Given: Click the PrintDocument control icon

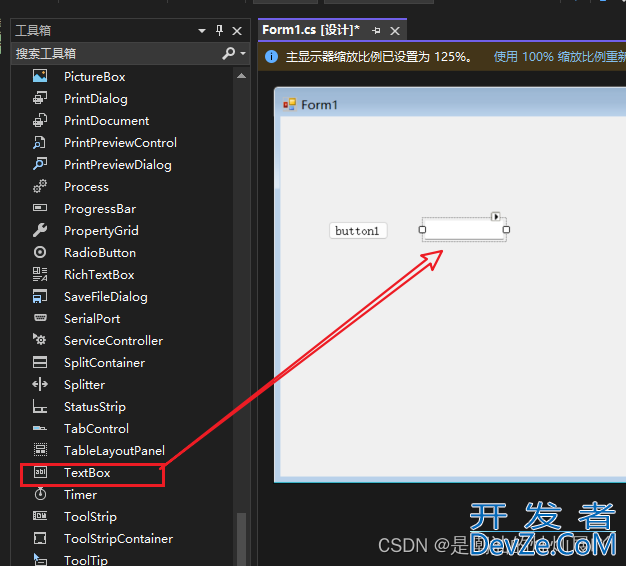Looking at the screenshot, I should 40,120.
